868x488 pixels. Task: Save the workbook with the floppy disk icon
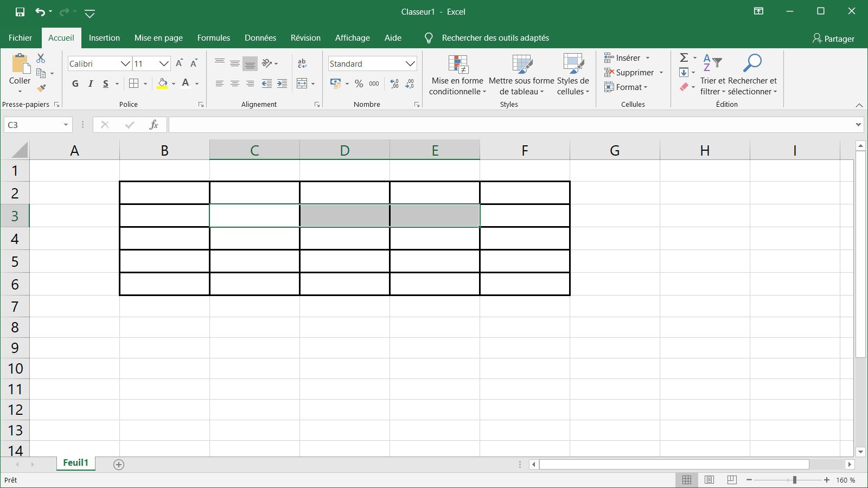[20, 12]
